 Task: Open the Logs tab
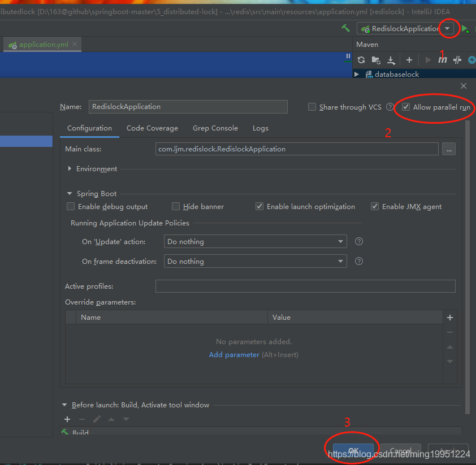coord(261,128)
